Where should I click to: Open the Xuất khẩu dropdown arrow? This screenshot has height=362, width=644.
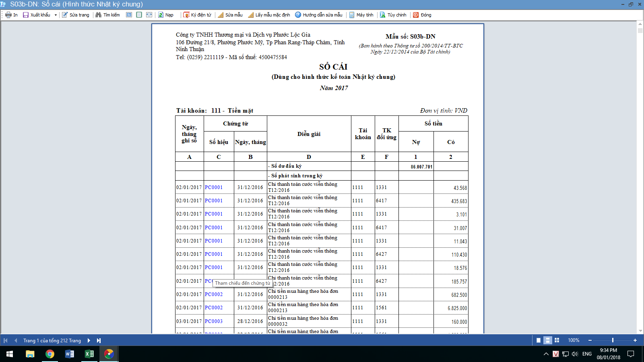click(56, 15)
